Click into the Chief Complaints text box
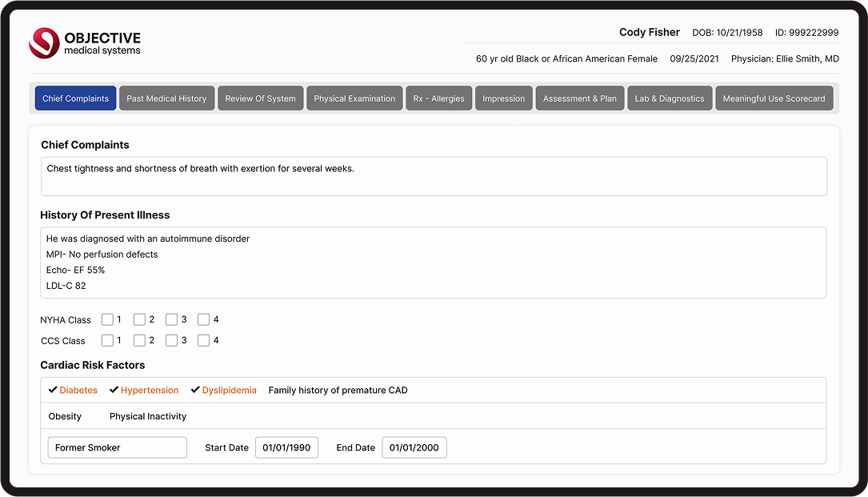Viewport: 868px width, 497px height. pos(434,176)
